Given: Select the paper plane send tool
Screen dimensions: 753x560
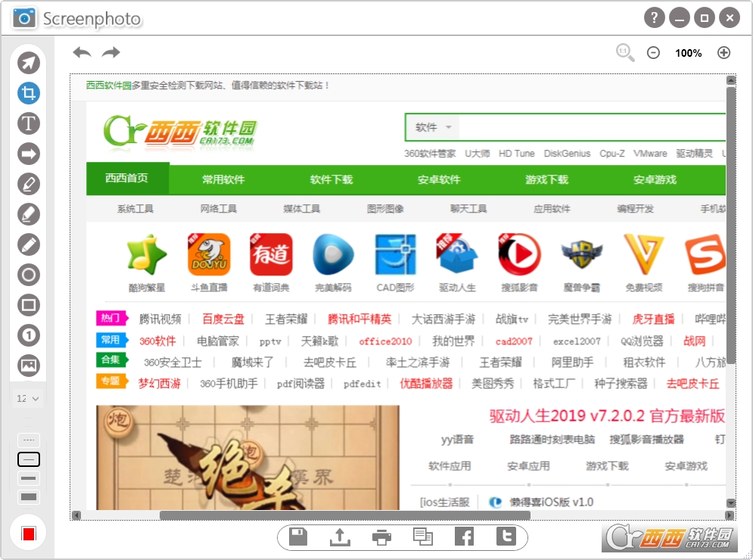Looking at the screenshot, I should 28,63.
